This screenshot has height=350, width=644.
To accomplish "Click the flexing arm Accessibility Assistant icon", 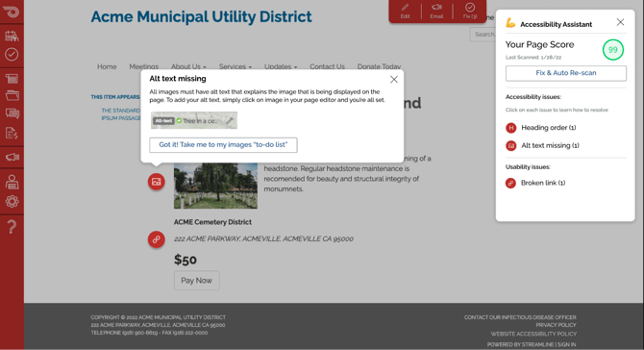I will point(510,23).
